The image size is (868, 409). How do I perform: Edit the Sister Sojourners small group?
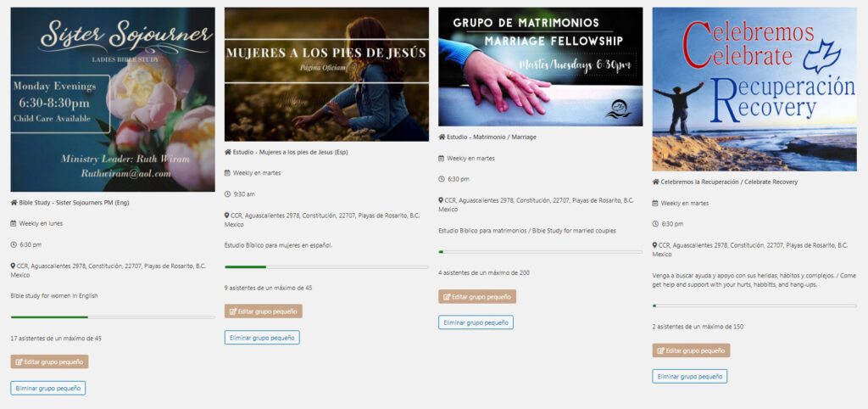point(49,361)
